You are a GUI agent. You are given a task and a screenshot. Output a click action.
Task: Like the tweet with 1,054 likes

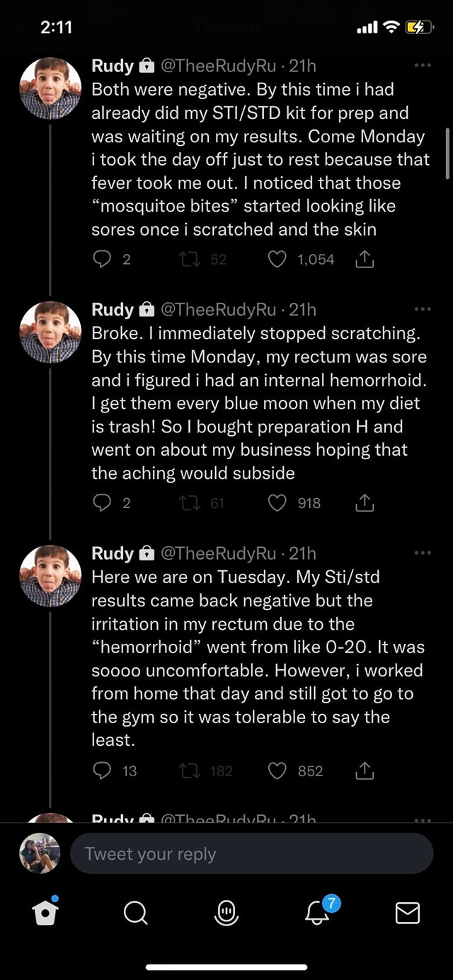point(278,260)
